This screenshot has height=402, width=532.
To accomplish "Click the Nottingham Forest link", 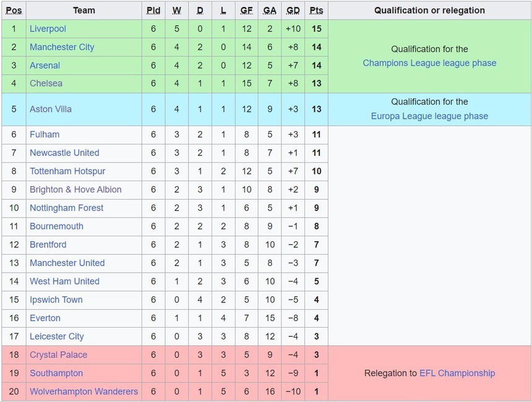I will 66,208.
